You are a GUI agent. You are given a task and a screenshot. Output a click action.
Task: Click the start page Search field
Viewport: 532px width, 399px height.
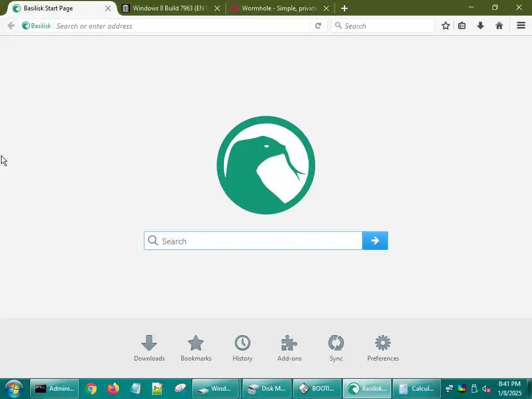point(253,241)
